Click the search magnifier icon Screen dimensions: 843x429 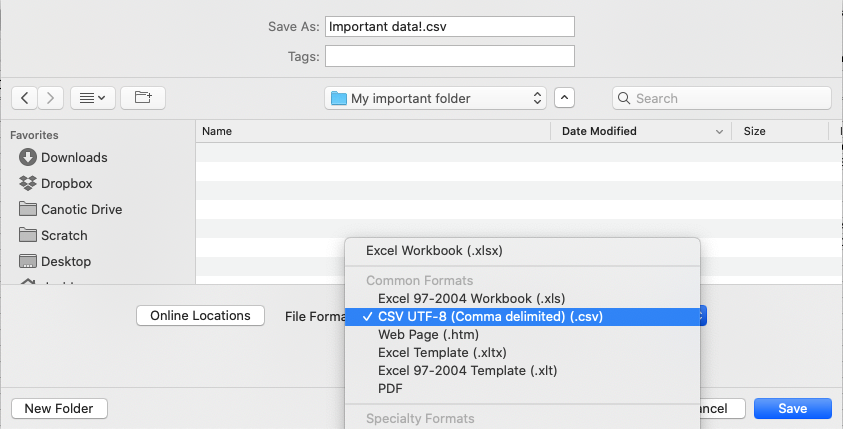[624, 98]
